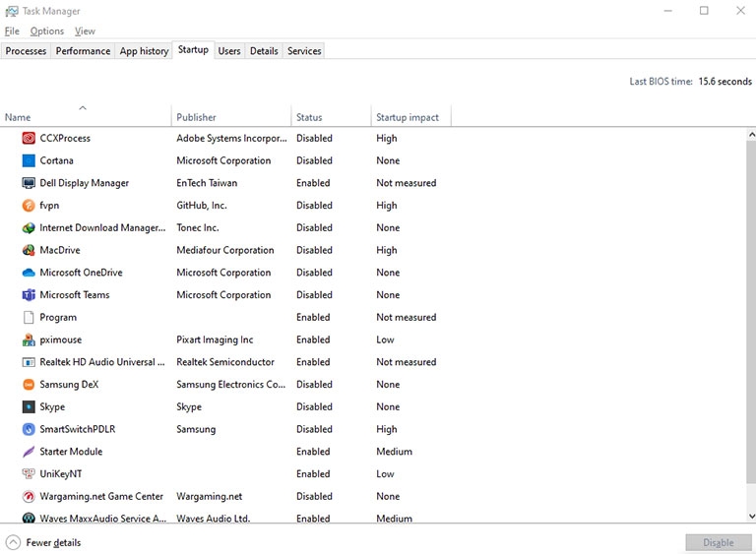
Task: Click the Skype icon
Action: tap(29, 407)
